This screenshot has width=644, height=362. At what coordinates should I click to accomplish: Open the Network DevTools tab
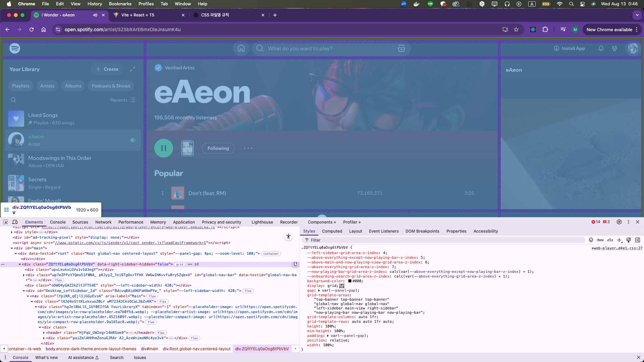pyautogui.click(x=103, y=222)
